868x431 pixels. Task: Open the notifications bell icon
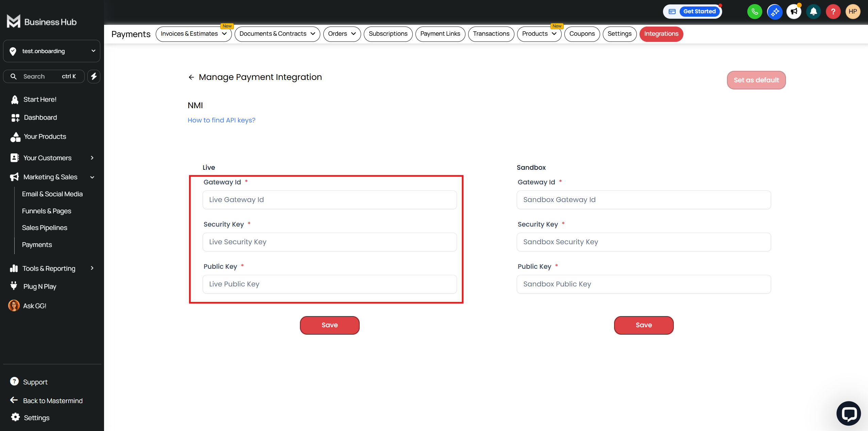coord(813,12)
